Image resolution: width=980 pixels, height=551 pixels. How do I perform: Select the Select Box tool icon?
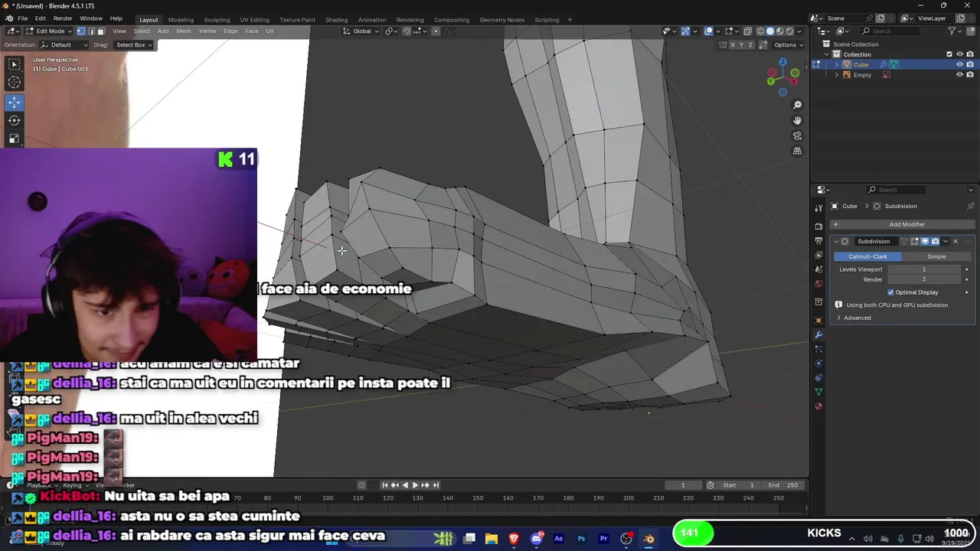[x=15, y=64]
